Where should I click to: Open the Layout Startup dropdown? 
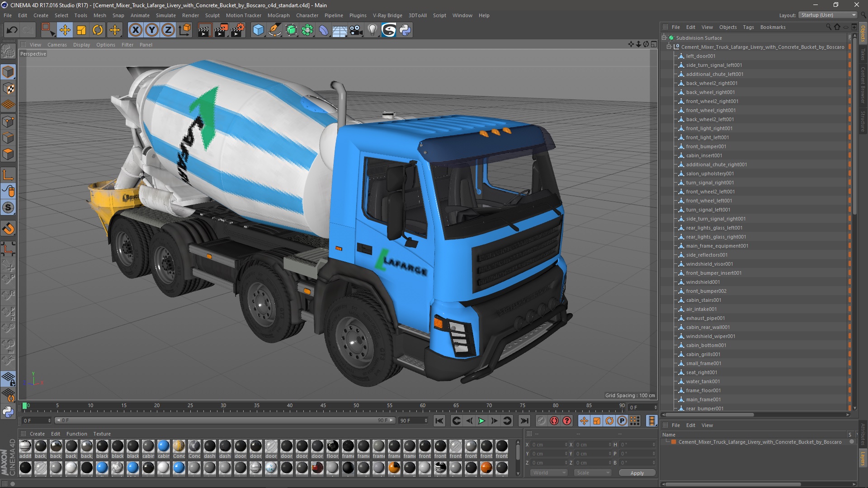tap(828, 15)
